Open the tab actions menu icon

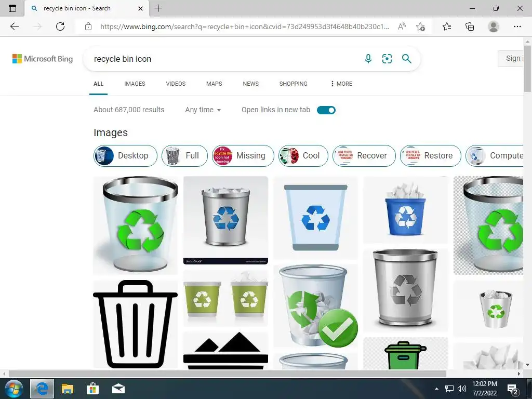point(12,8)
